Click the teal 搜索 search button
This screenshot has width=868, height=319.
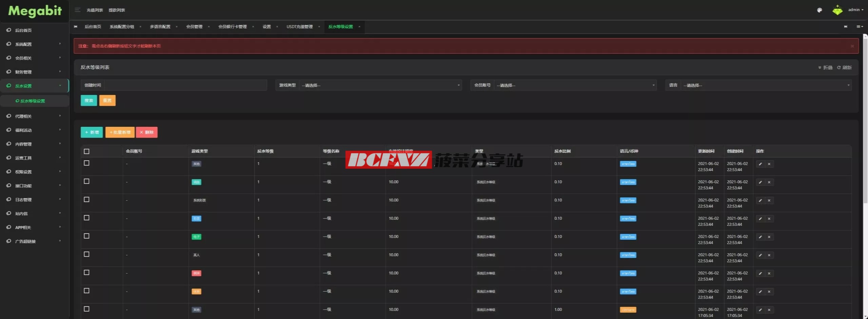pos(89,100)
